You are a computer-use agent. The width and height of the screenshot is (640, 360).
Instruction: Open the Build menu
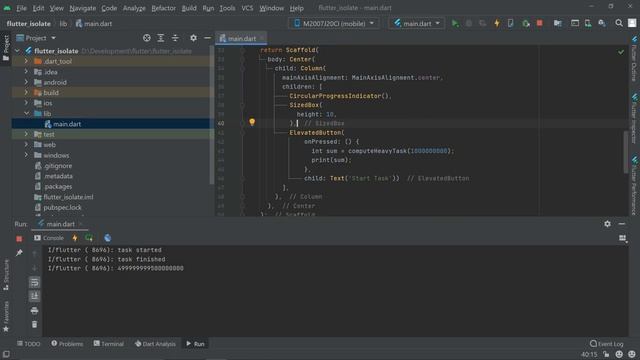(189, 8)
